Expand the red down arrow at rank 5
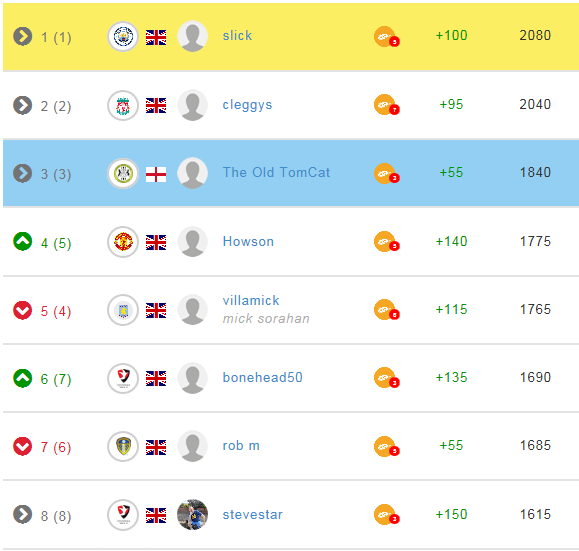The height and width of the screenshot is (551, 579). tap(23, 310)
